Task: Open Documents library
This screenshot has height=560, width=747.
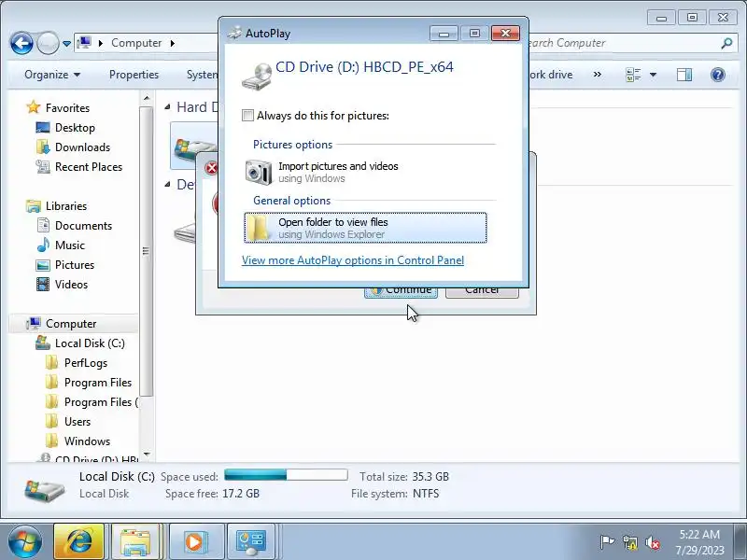Action: [83, 226]
